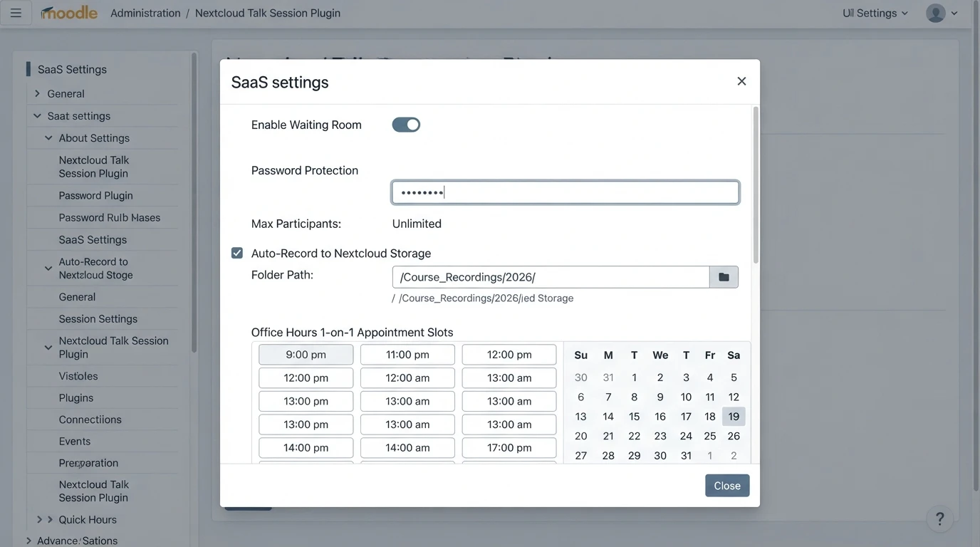Click the Office Hours 1-on-1 Appointment Slots label

click(352, 332)
